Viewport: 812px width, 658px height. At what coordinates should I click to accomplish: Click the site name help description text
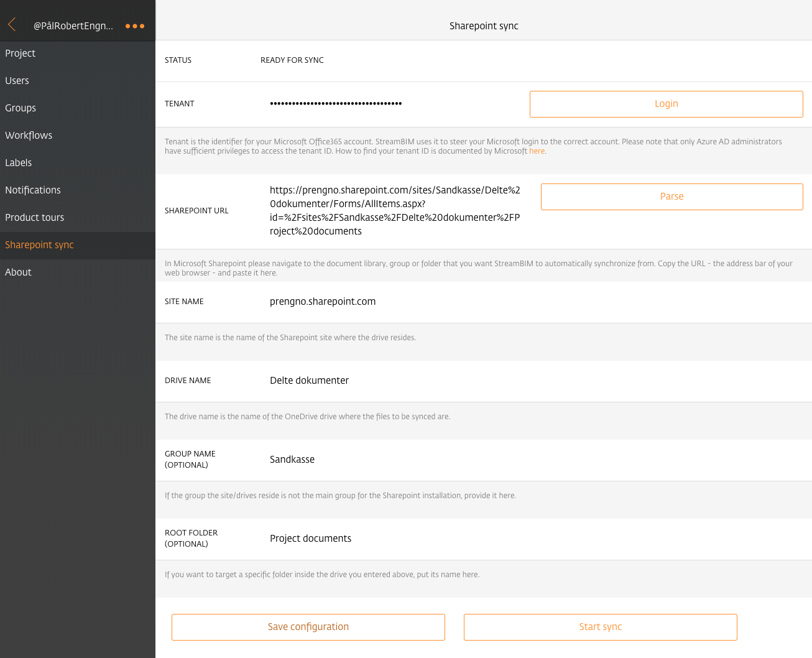point(290,338)
